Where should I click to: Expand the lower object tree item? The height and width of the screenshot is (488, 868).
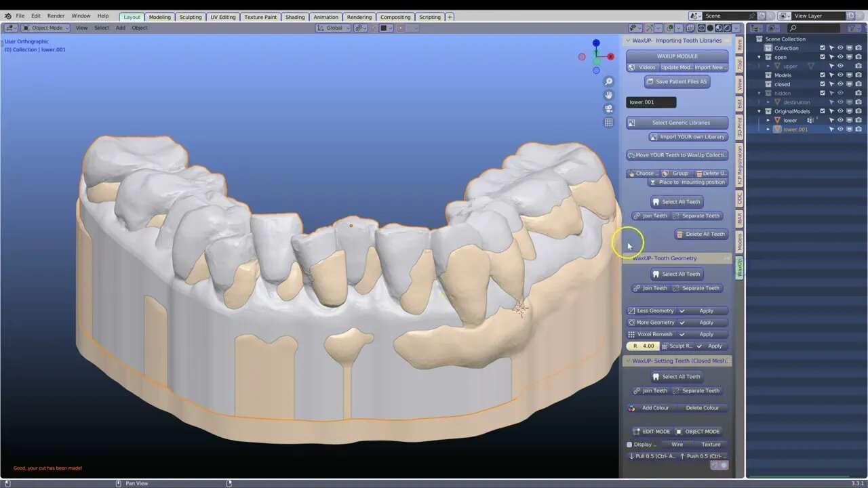pos(768,120)
